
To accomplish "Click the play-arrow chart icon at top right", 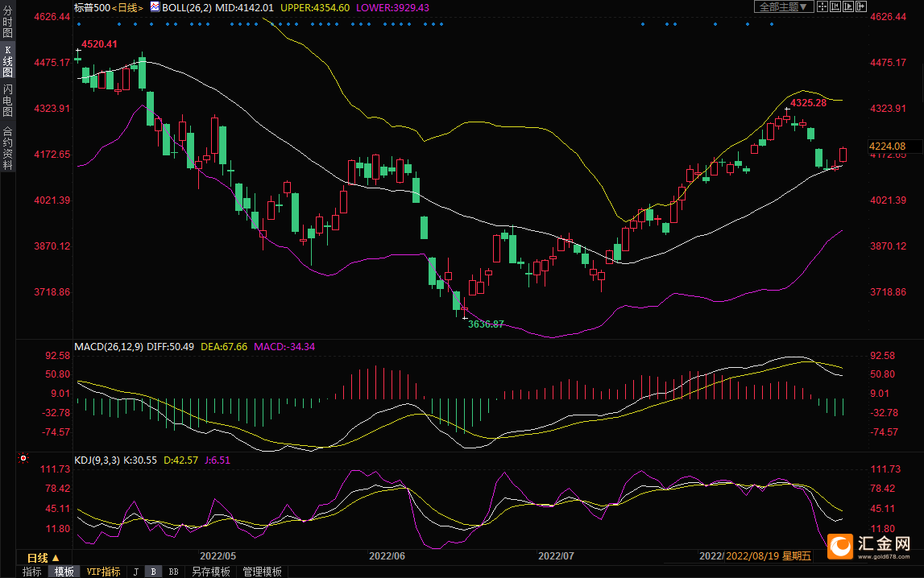I will (x=848, y=6).
